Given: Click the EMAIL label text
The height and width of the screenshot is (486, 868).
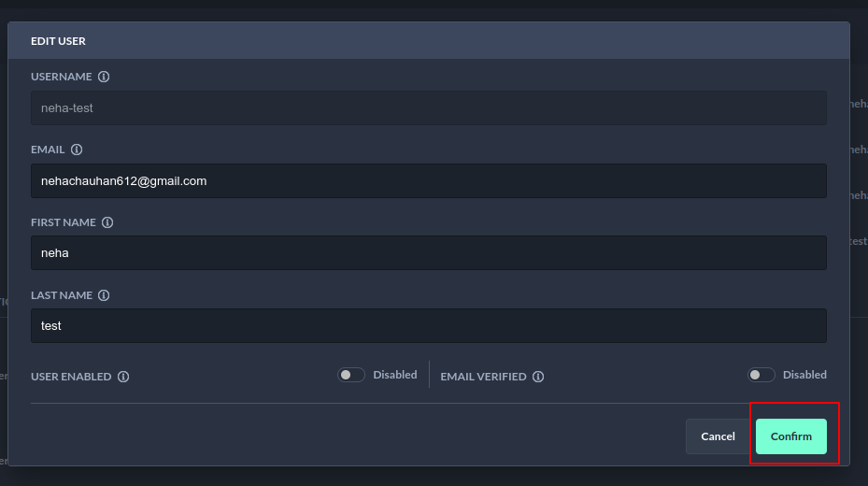Looking at the screenshot, I should click(x=48, y=150).
